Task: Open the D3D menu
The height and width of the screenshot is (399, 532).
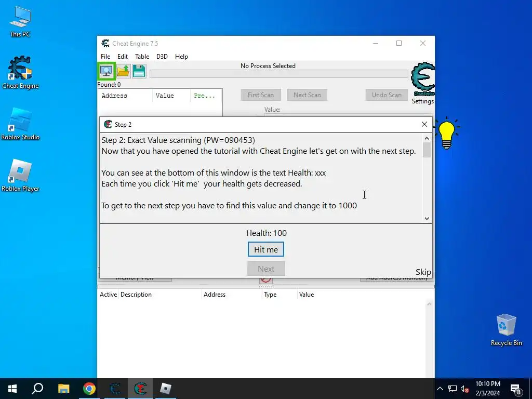Action: click(162, 56)
